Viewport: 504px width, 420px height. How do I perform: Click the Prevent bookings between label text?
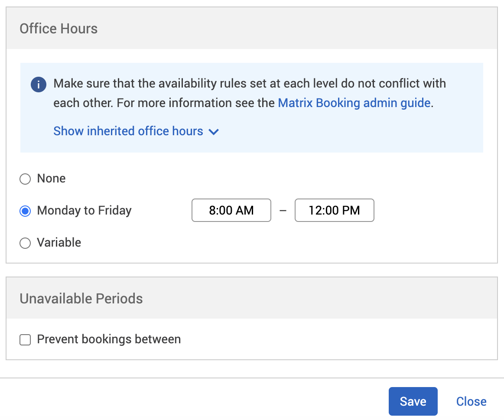(x=109, y=339)
